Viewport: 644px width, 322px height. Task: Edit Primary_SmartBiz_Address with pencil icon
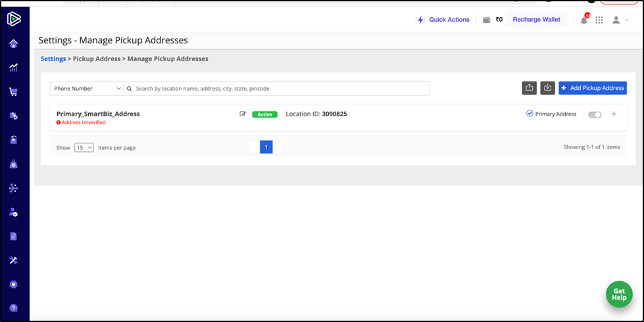coord(243,114)
